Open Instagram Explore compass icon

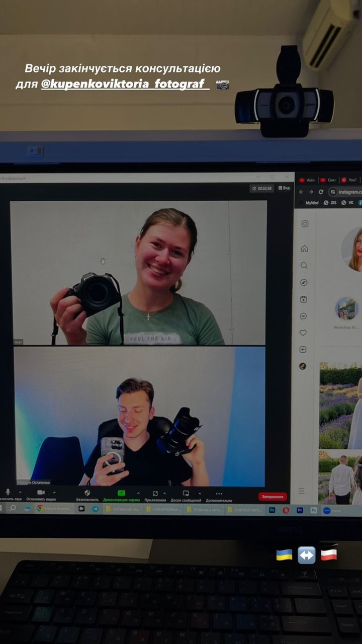coord(304,282)
